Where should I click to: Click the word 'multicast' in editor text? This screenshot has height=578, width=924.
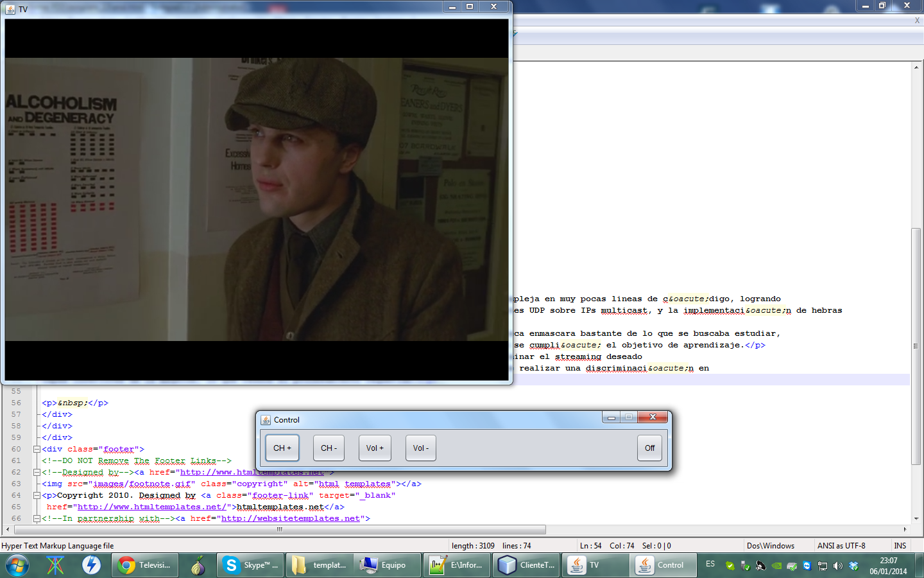[x=624, y=311]
